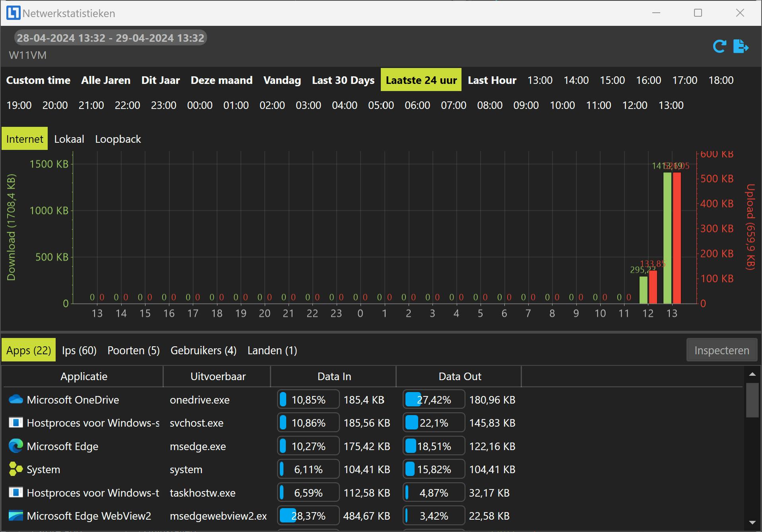Viewport: 762px width, 532px height.
Task: Click the Microsoft OneDrive cloud icon
Action: coord(16,399)
